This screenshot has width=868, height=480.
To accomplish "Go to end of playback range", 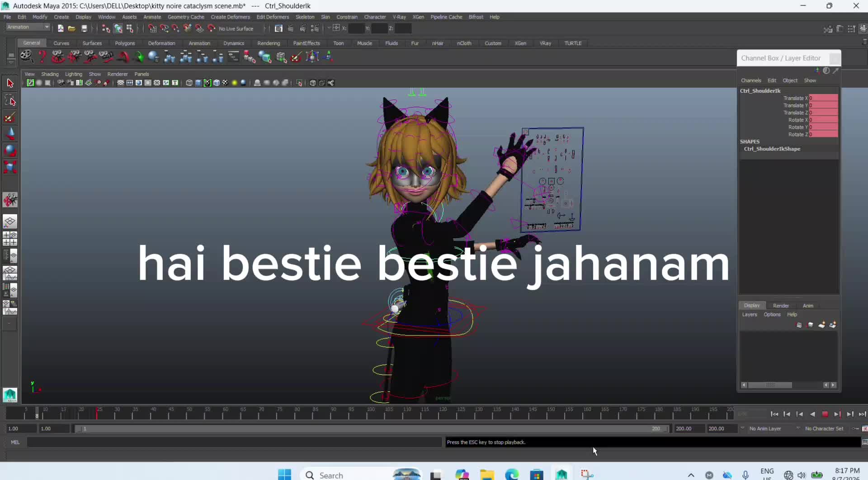I will click(862, 414).
